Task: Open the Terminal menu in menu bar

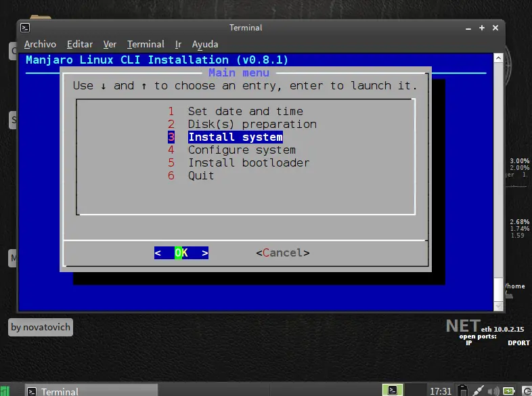Action: pos(146,45)
